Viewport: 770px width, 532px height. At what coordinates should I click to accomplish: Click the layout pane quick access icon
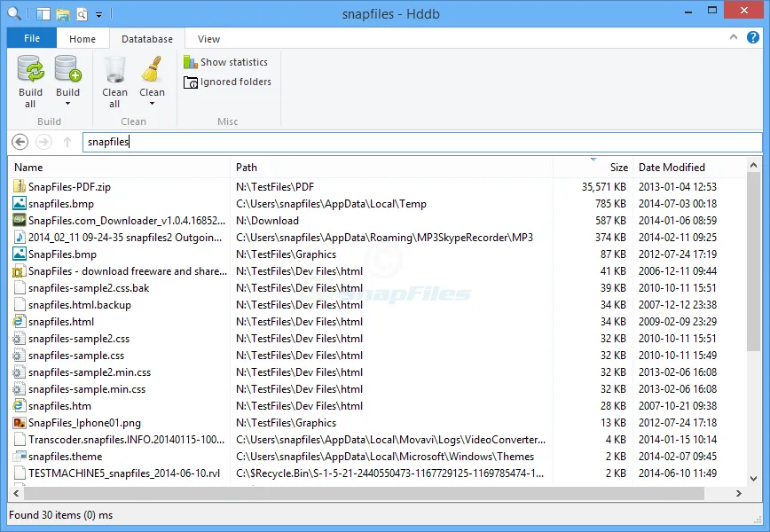tap(43, 14)
